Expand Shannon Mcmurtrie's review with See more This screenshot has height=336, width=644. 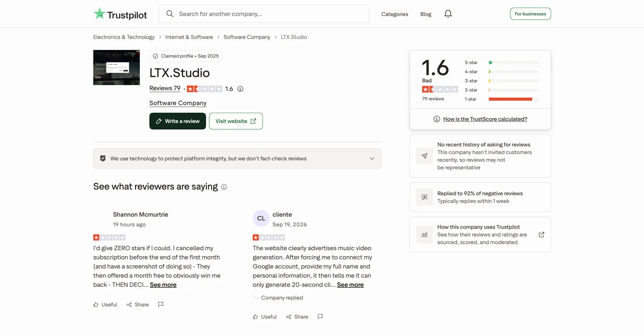pyautogui.click(x=163, y=285)
